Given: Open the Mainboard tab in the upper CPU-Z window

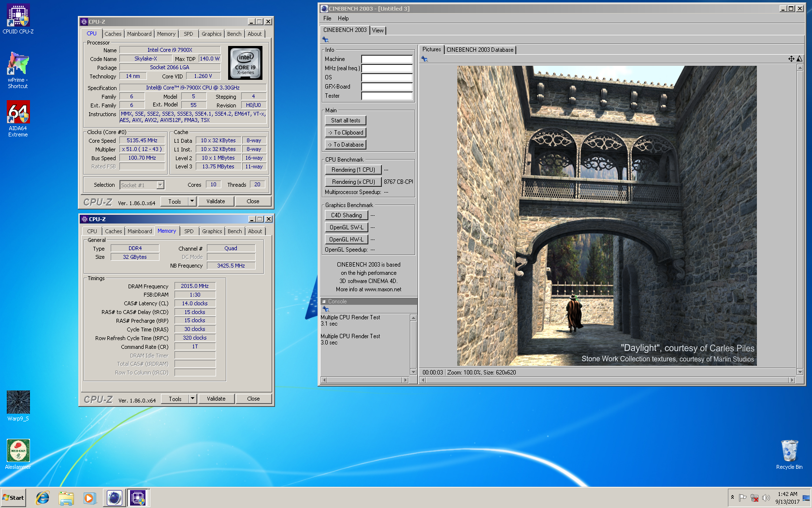Looking at the screenshot, I should (139, 34).
